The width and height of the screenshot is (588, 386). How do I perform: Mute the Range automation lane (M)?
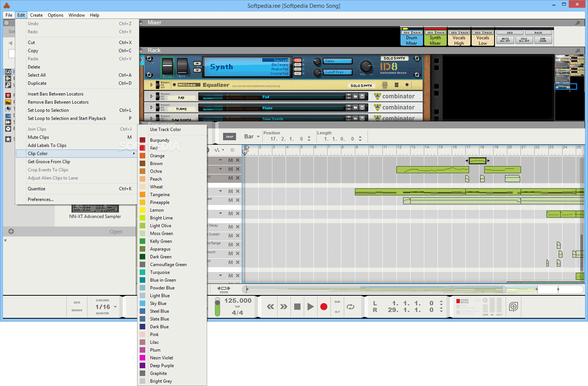click(x=230, y=245)
